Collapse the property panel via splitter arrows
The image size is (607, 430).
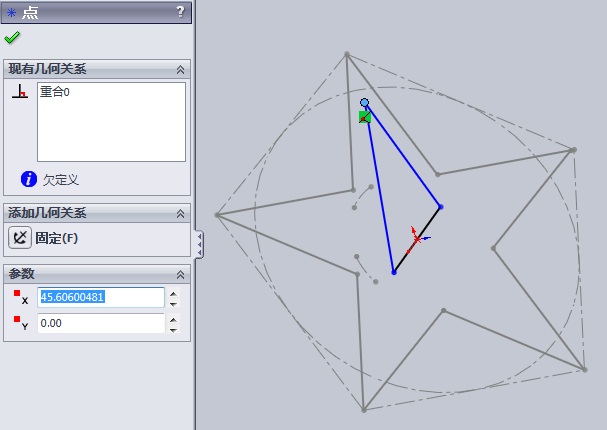click(x=199, y=244)
